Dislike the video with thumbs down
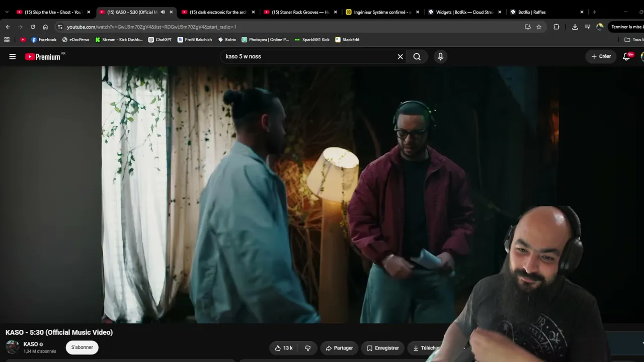The width and height of the screenshot is (644, 362). tap(307, 348)
